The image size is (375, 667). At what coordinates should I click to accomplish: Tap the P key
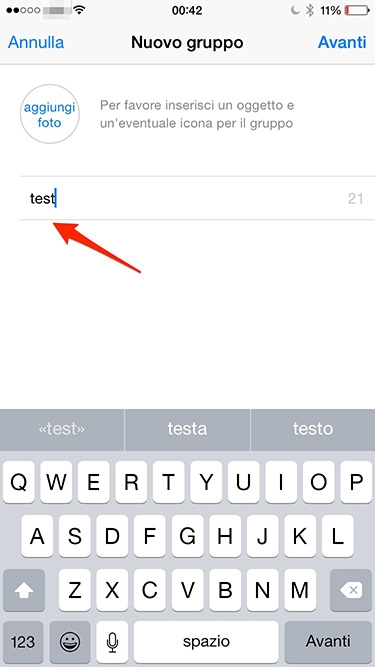click(x=356, y=482)
